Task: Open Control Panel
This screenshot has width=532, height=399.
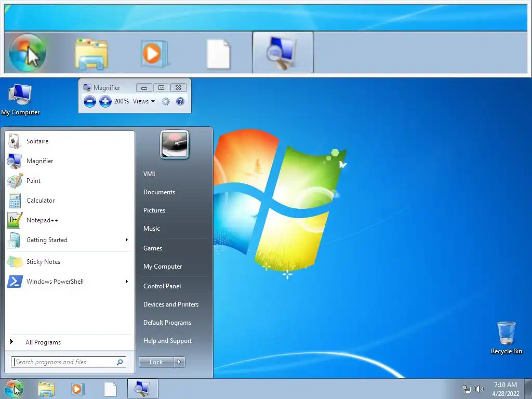Action: point(162,286)
